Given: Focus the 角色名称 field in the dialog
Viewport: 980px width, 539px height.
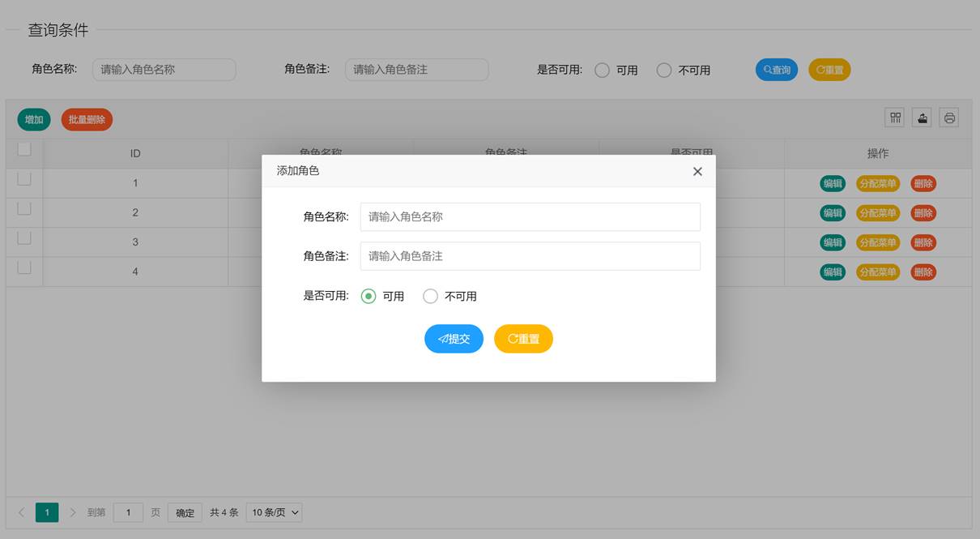Looking at the screenshot, I should [x=530, y=217].
